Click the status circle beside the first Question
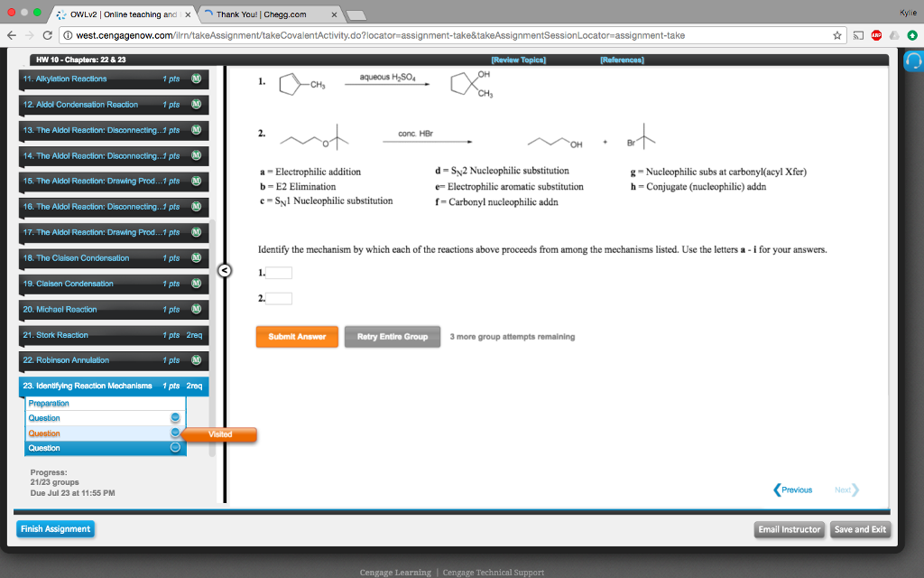Image resolution: width=924 pixels, height=578 pixels. 175,417
